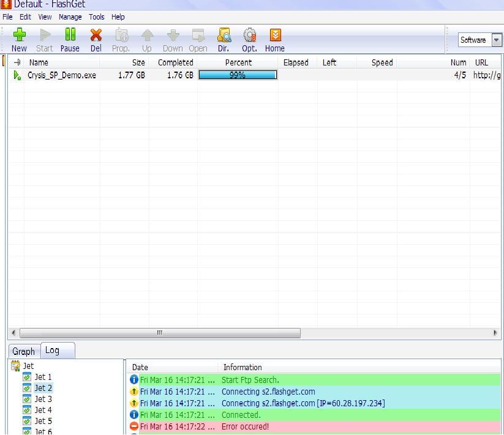
Task: Select Crysis_SP_Demo.exe file name
Action: 62,75
